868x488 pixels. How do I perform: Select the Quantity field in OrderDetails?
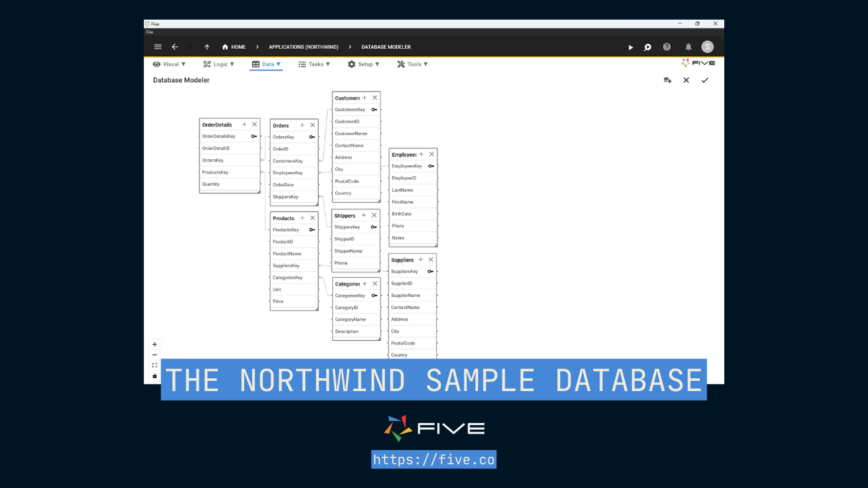click(230, 184)
